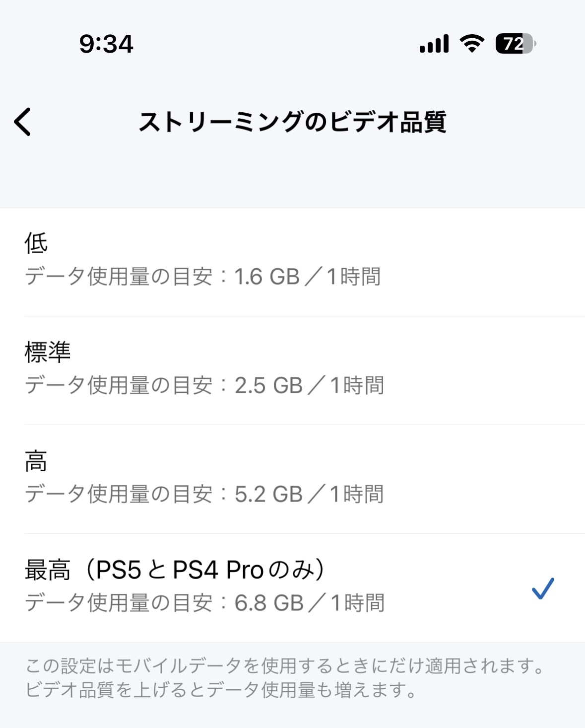Tap the back chevron arrow
Screen dimensions: 585x728
[x=23, y=122]
